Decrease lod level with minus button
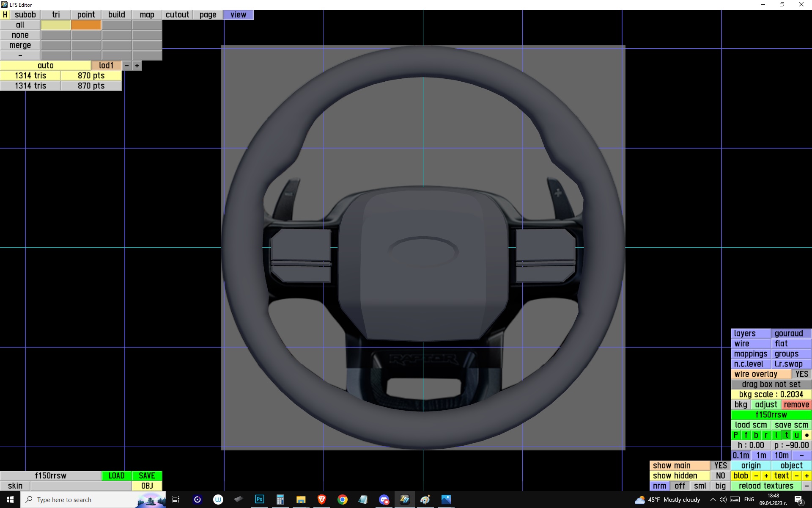Viewport: 812px width, 508px height. [127, 66]
